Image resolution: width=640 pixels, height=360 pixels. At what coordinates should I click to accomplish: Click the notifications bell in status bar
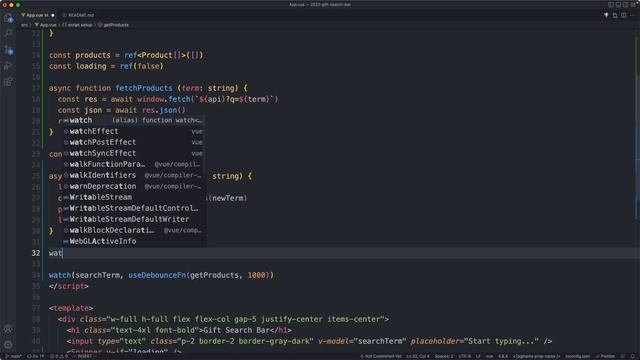tap(633, 356)
